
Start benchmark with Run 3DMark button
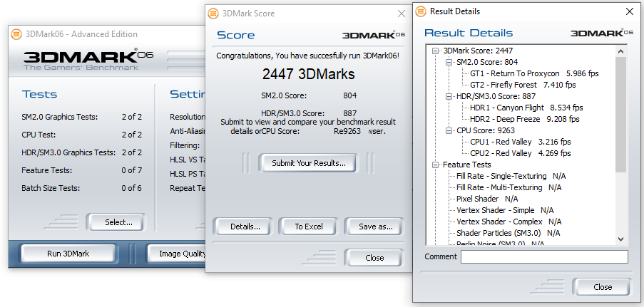click(x=68, y=253)
